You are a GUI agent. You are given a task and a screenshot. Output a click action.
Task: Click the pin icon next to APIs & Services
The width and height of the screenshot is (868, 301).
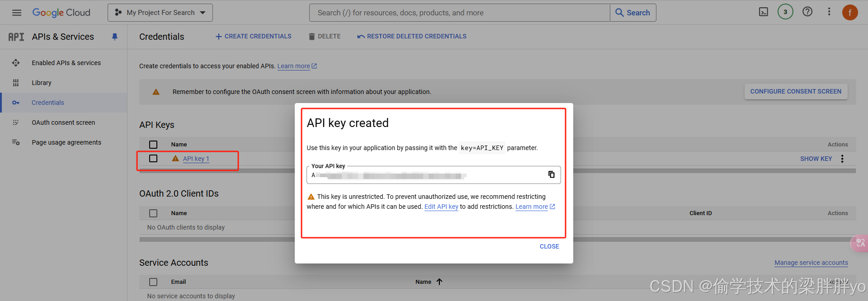[x=115, y=37]
